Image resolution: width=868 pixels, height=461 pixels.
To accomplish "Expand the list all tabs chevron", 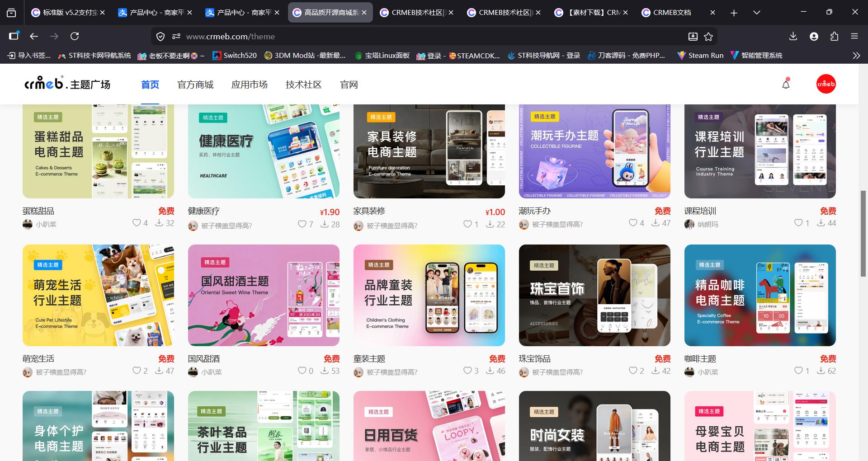I will coord(756,13).
